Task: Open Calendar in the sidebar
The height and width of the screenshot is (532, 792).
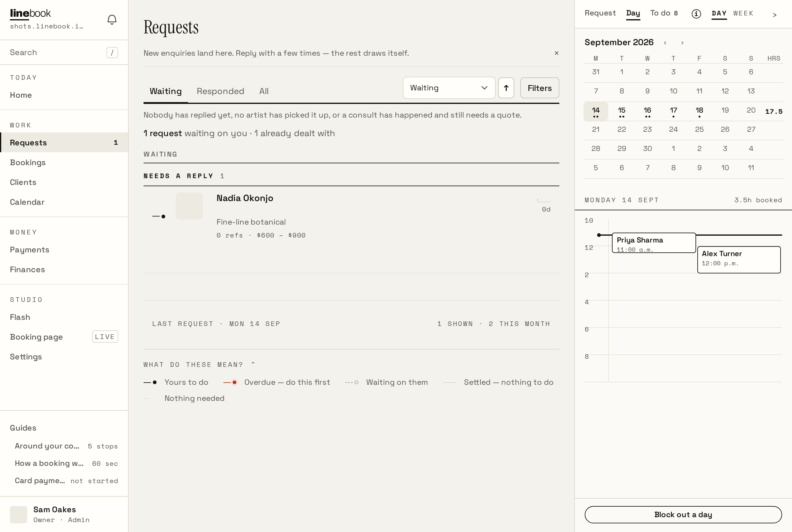Action: [x=64, y=202]
